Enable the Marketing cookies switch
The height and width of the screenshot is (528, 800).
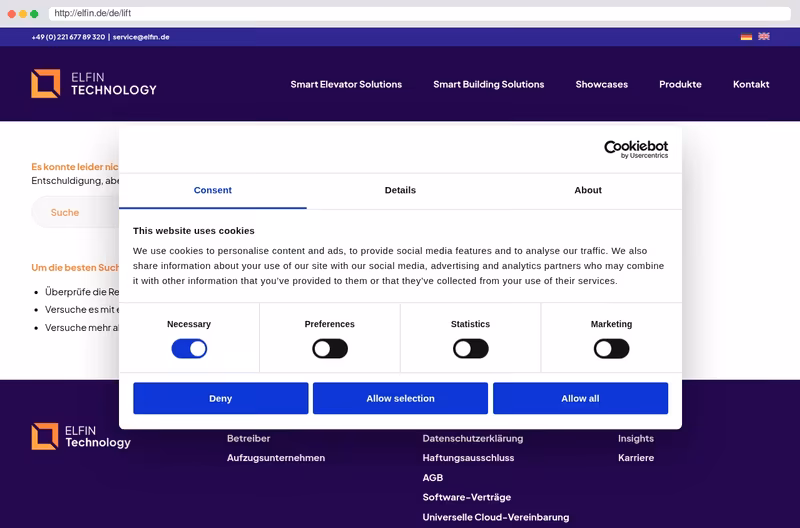tap(611, 349)
